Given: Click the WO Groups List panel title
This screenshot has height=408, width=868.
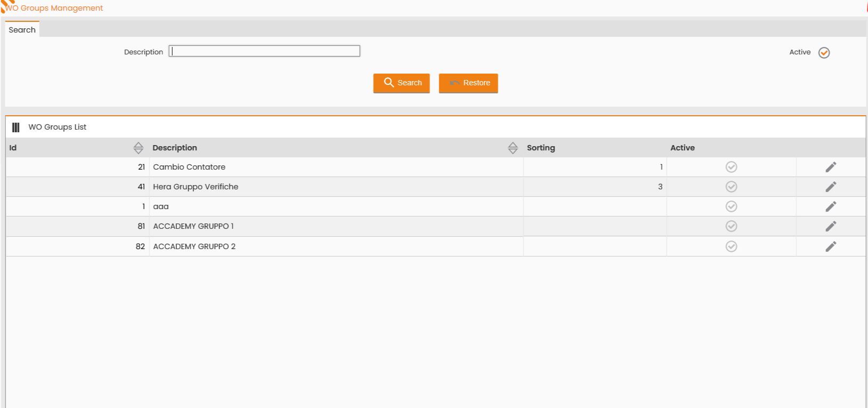Looking at the screenshot, I should click(x=58, y=127).
